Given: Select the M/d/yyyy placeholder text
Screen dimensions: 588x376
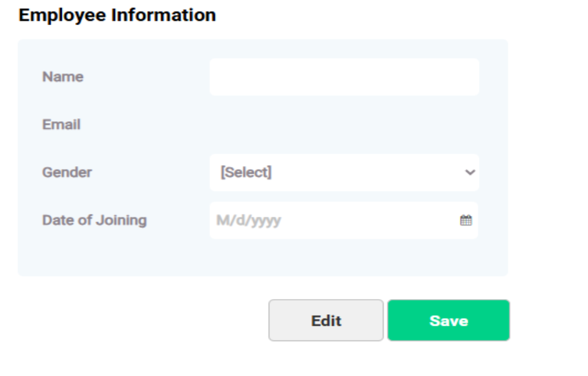Looking at the screenshot, I should click(249, 220).
